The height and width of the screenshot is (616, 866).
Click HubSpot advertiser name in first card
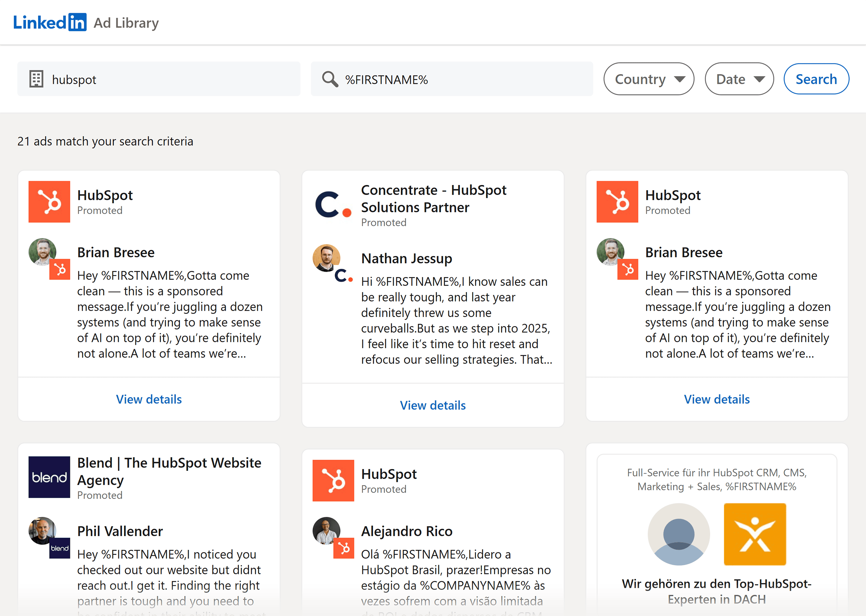tap(105, 195)
